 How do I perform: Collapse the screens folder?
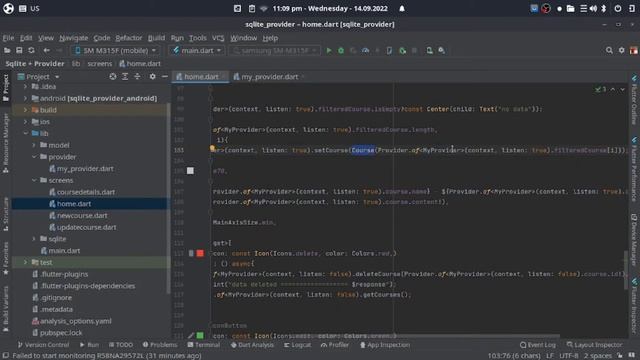click(34, 180)
